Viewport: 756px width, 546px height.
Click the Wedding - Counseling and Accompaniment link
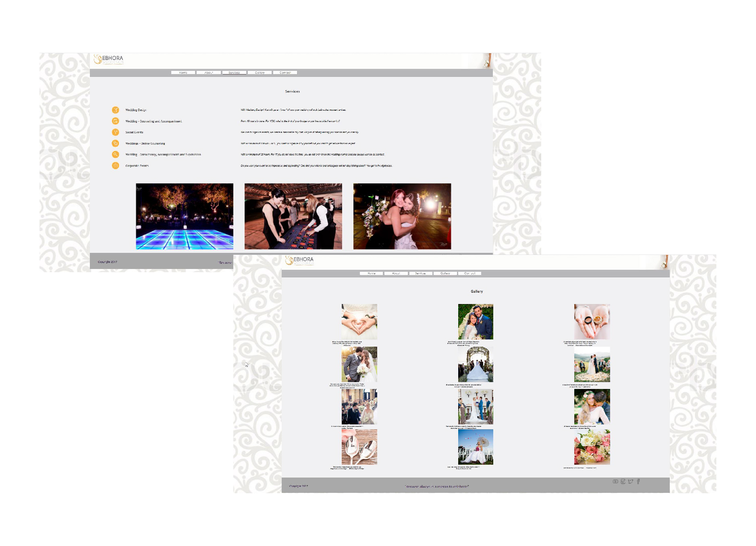pyautogui.click(x=154, y=121)
